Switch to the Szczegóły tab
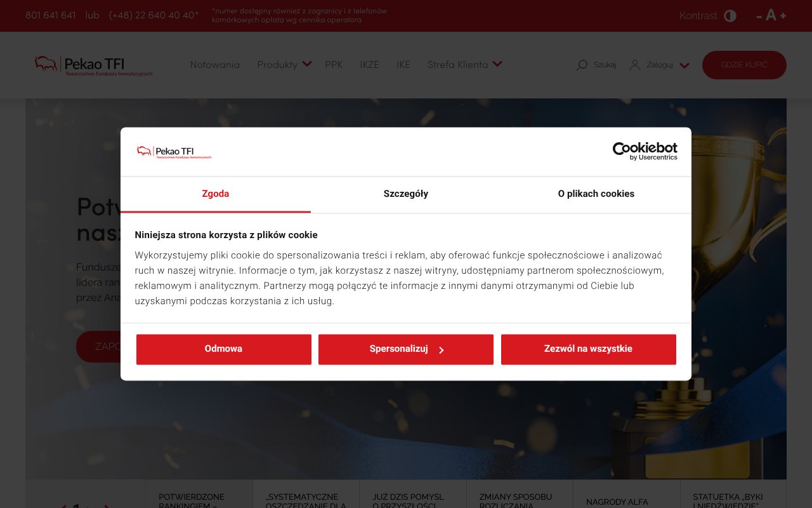 coord(405,194)
